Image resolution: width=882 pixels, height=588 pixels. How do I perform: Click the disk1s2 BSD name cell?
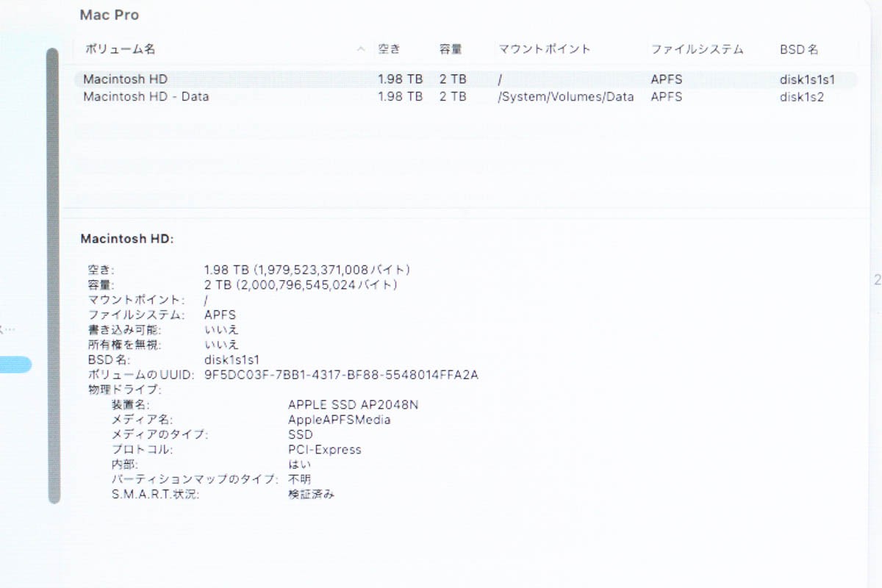801,96
